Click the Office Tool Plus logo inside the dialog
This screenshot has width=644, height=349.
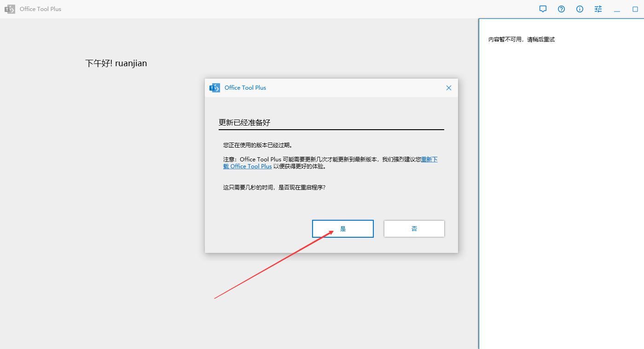215,87
